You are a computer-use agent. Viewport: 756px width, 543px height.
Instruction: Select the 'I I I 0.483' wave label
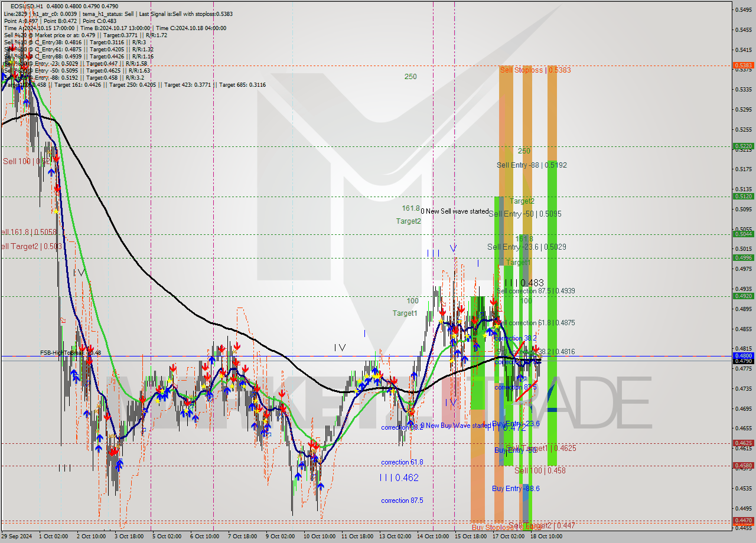tap(524, 283)
